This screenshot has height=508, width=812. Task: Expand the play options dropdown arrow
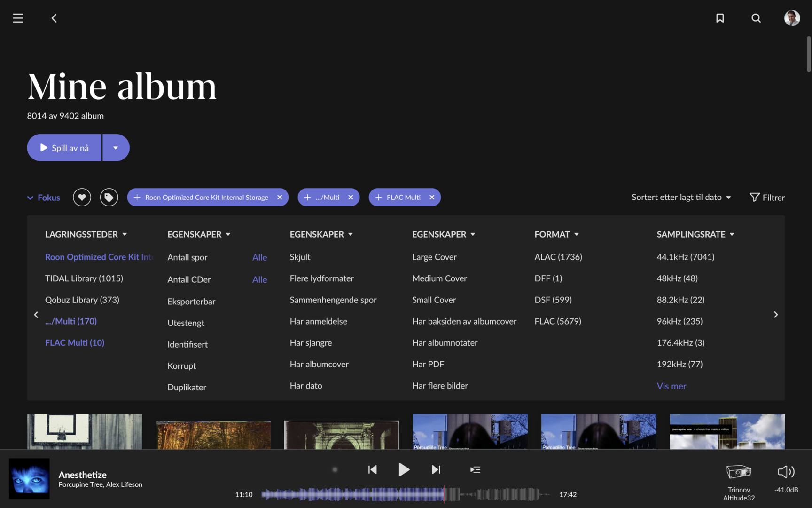pos(116,148)
